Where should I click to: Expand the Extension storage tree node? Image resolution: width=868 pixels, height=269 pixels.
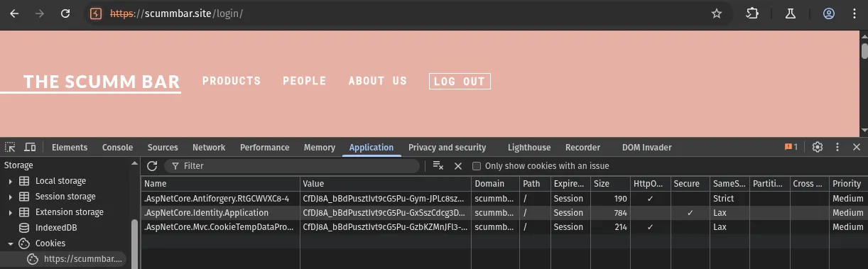(x=11, y=212)
